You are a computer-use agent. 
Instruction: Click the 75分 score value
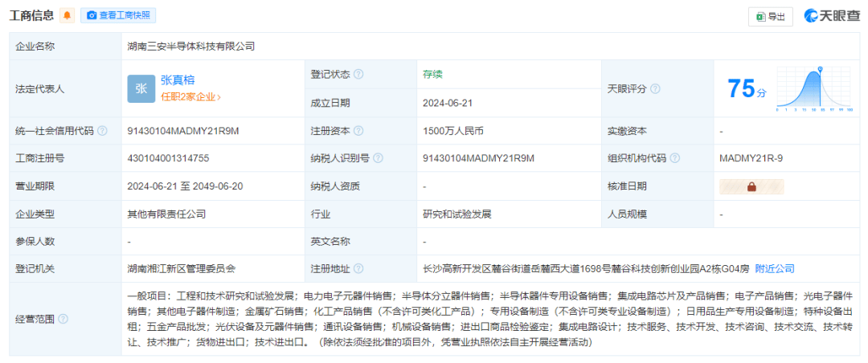[x=747, y=88]
